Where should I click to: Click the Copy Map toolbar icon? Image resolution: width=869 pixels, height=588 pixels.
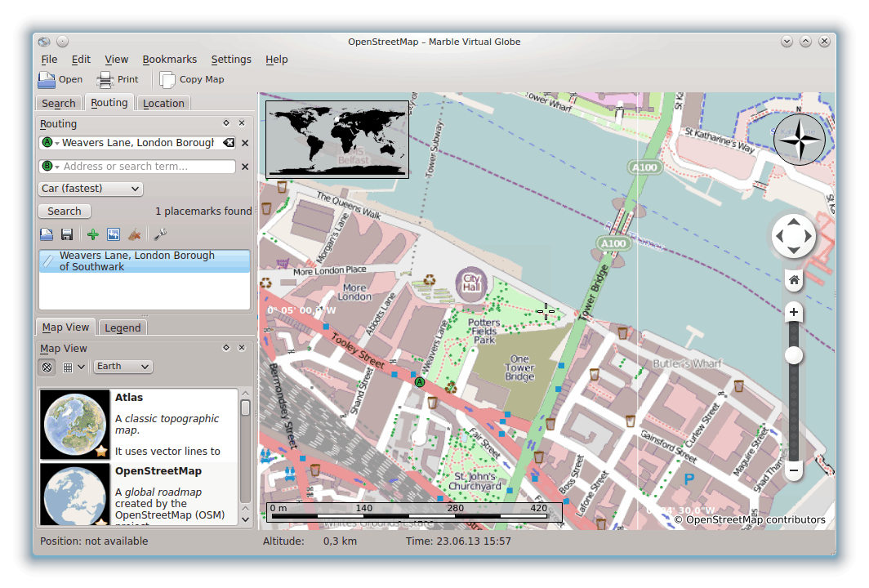[x=167, y=79]
